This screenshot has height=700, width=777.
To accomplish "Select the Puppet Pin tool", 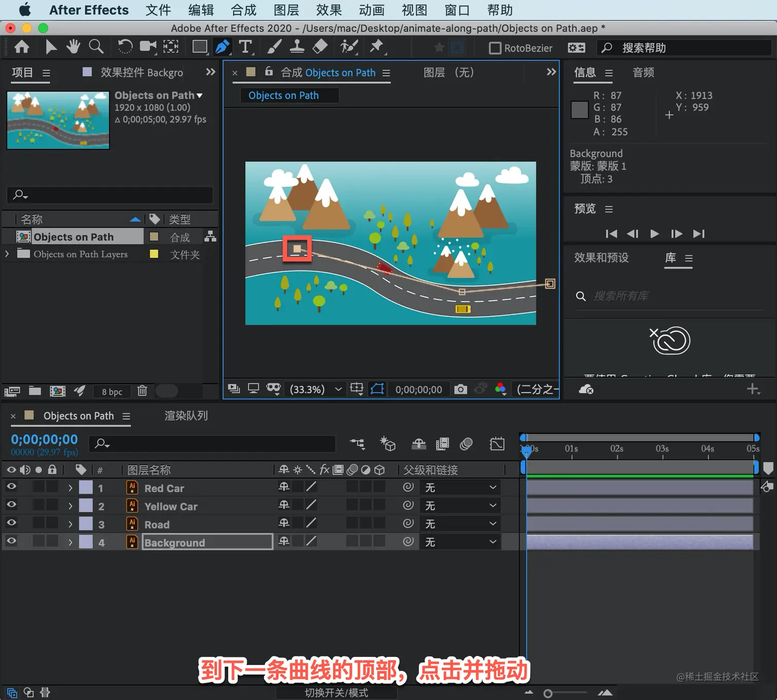I will tap(377, 47).
